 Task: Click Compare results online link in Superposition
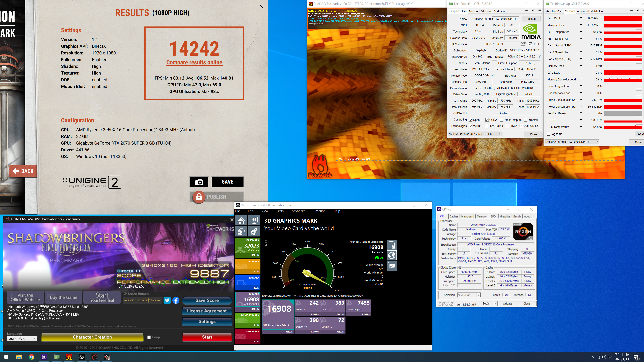[194, 63]
